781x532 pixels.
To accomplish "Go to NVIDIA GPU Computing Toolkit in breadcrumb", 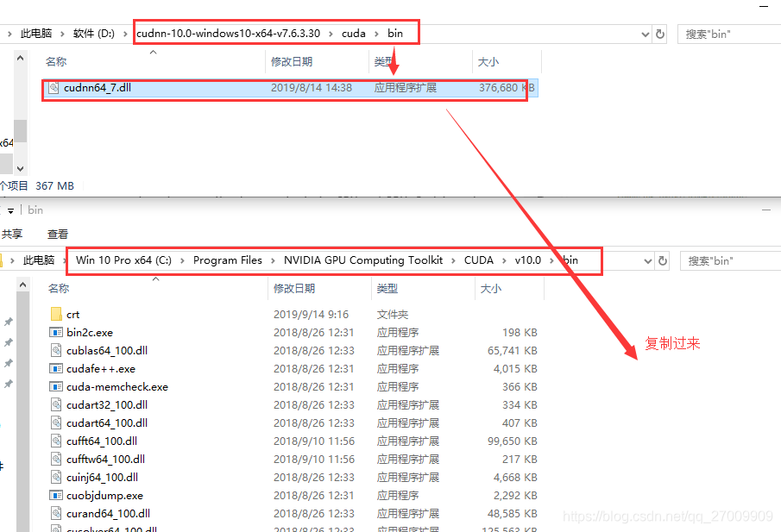I will [363, 260].
